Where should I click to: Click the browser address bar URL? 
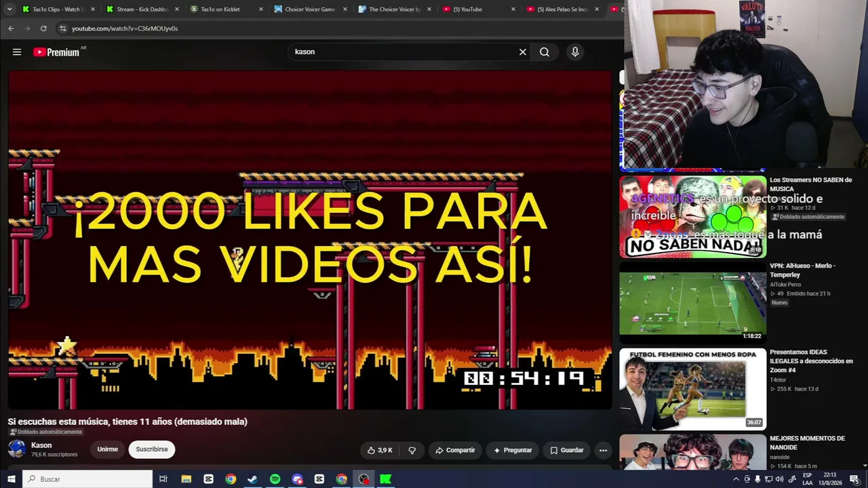[x=125, y=28]
